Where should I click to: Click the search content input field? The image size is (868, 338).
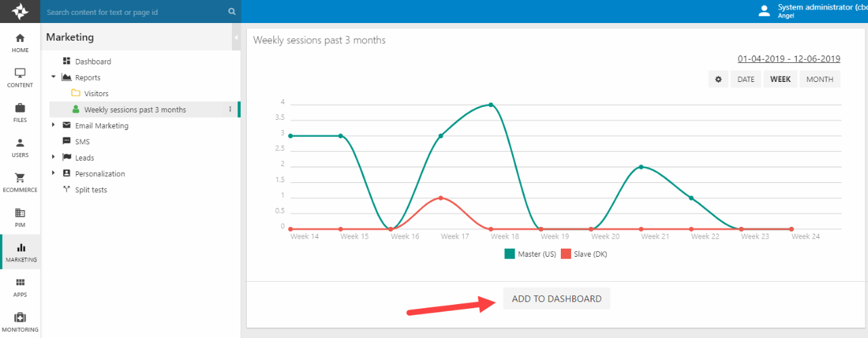136,12
